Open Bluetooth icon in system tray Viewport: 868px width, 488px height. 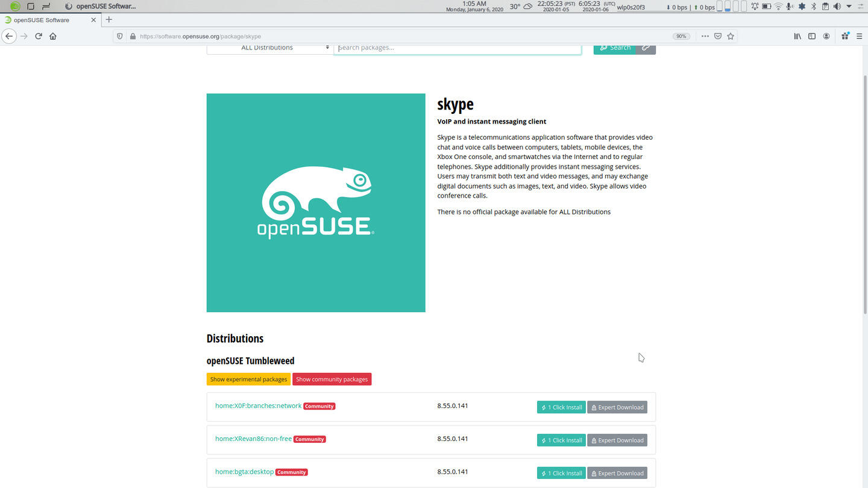(x=813, y=7)
